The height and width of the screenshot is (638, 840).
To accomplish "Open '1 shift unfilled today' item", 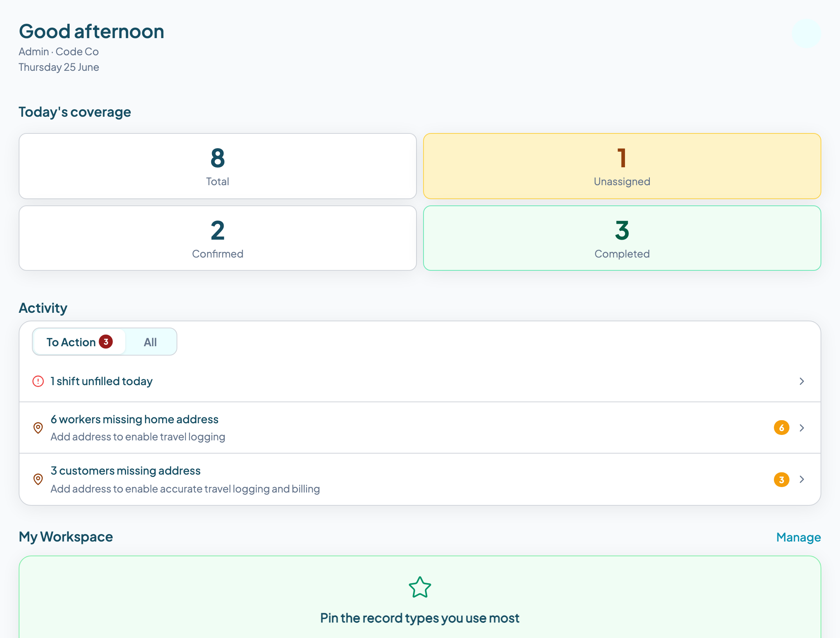I will [x=420, y=381].
